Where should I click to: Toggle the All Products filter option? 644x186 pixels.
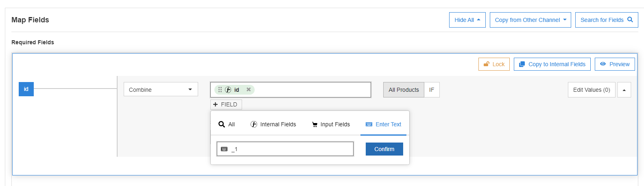404,90
